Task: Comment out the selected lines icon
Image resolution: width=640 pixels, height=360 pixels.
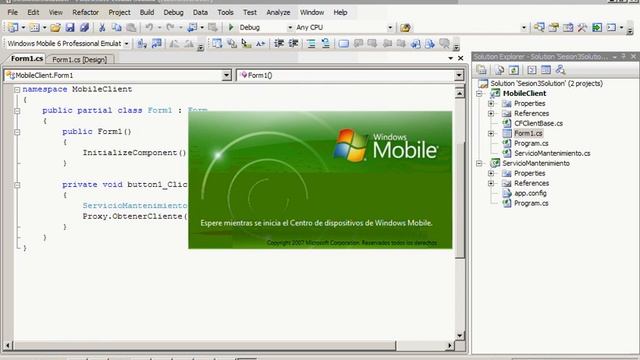Action: pyautogui.click(x=311, y=43)
